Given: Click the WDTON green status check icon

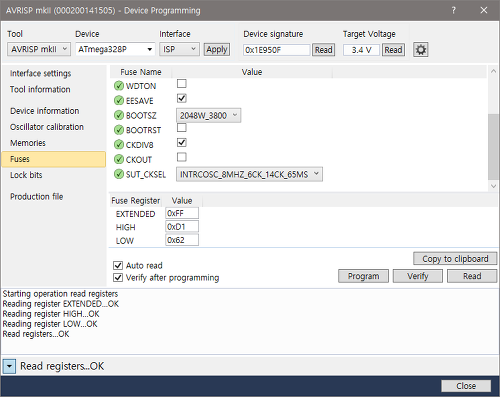Looking at the screenshot, I should pos(119,86).
